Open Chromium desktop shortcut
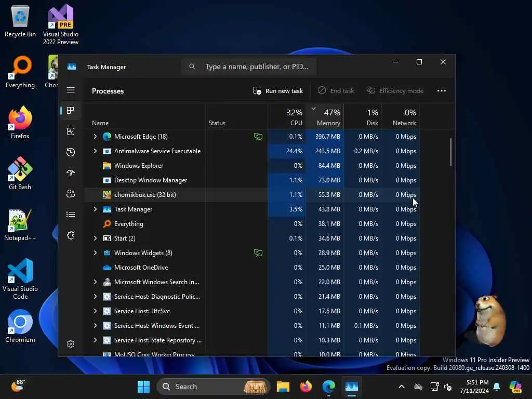The image size is (532, 399). [x=20, y=326]
